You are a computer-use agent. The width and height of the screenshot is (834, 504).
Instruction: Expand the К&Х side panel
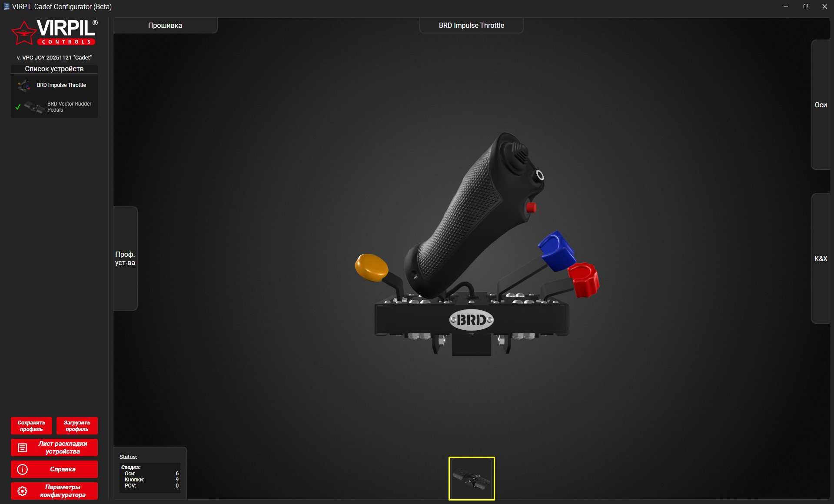pyautogui.click(x=821, y=259)
